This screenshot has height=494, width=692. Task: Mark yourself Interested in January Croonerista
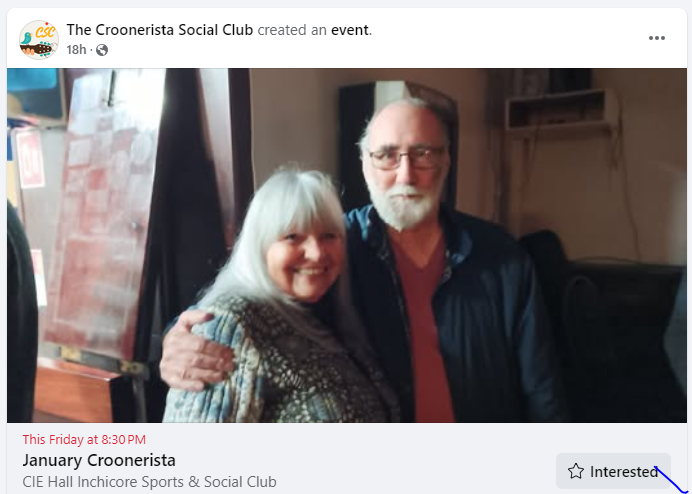[613, 471]
